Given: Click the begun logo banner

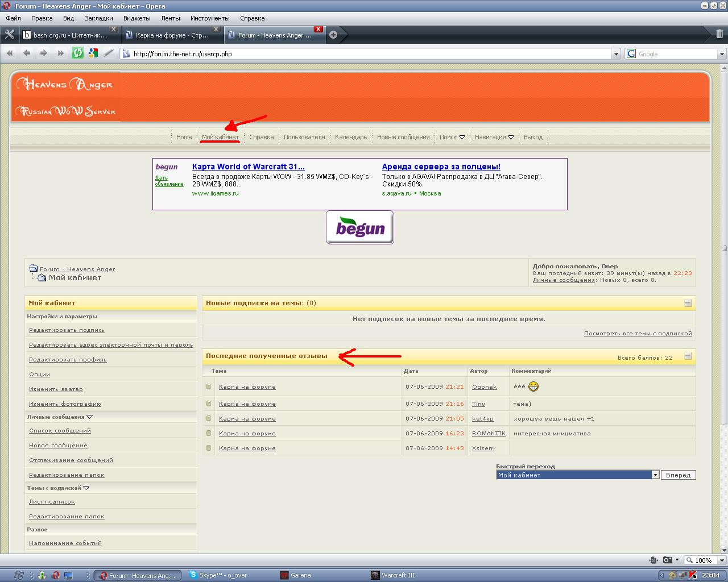Looking at the screenshot, I should (360, 227).
